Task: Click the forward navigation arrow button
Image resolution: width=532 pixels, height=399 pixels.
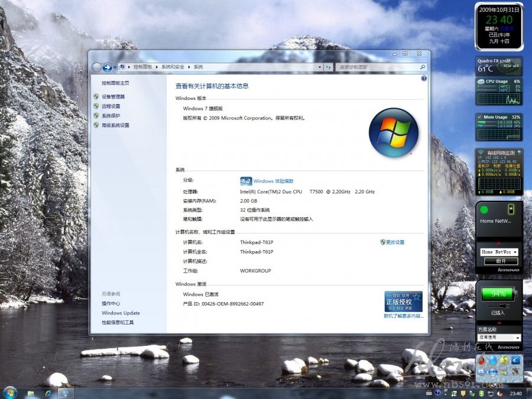Action: (x=107, y=67)
